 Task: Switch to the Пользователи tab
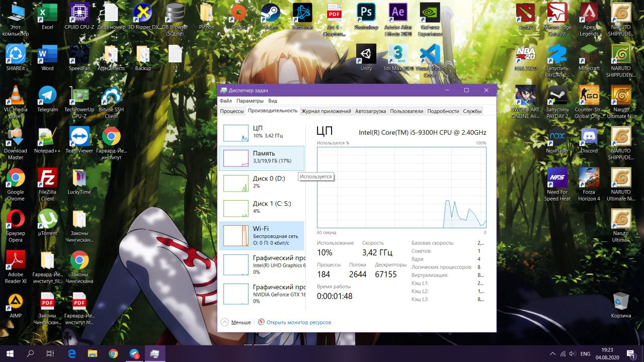coord(407,111)
